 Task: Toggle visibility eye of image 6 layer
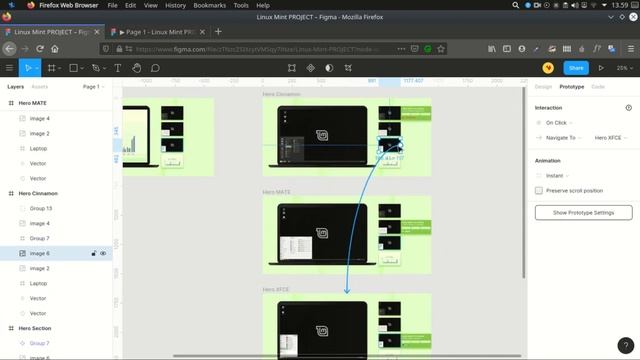point(103,253)
